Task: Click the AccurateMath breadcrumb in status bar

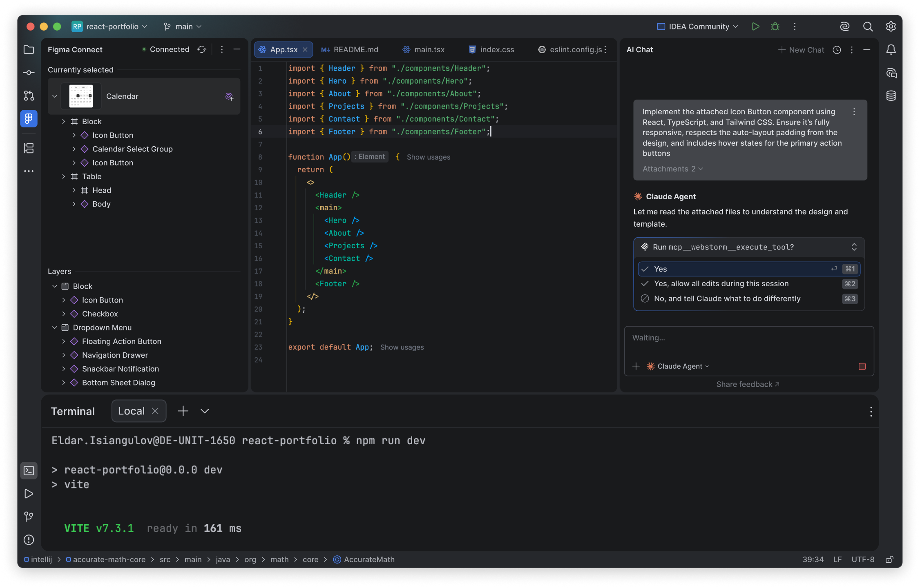Action: [x=364, y=559]
